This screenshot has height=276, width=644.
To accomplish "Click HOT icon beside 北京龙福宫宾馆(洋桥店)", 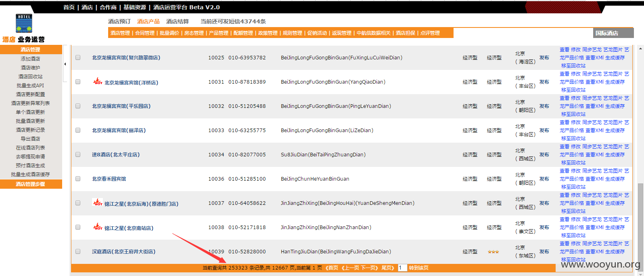I will point(98,81).
